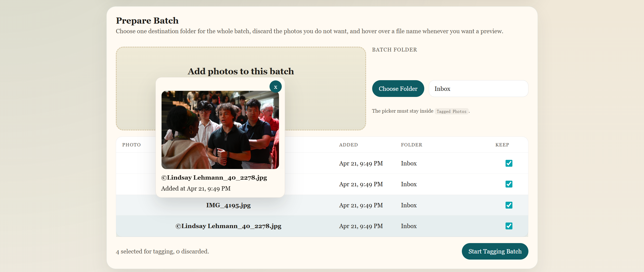
Task: Click the ADDED column header
Action: (348, 145)
